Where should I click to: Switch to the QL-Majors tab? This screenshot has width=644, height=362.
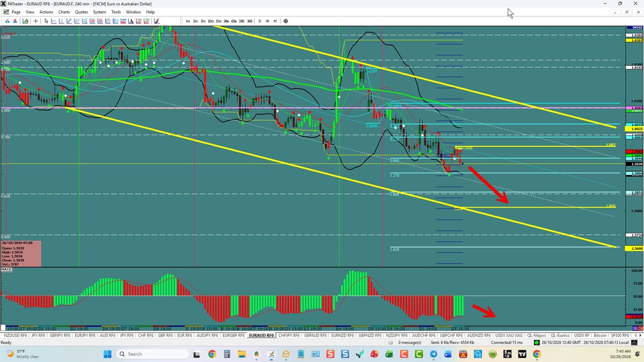click(x=537, y=335)
